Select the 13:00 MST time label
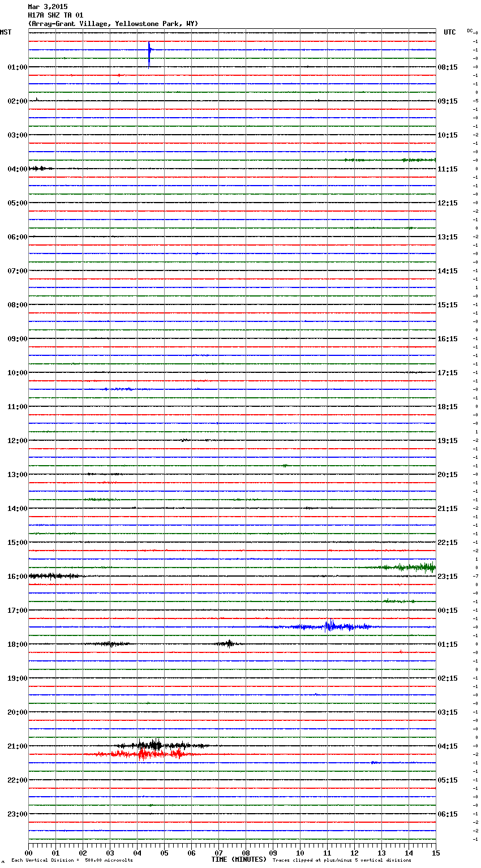The image size is (481, 868). click(18, 475)
